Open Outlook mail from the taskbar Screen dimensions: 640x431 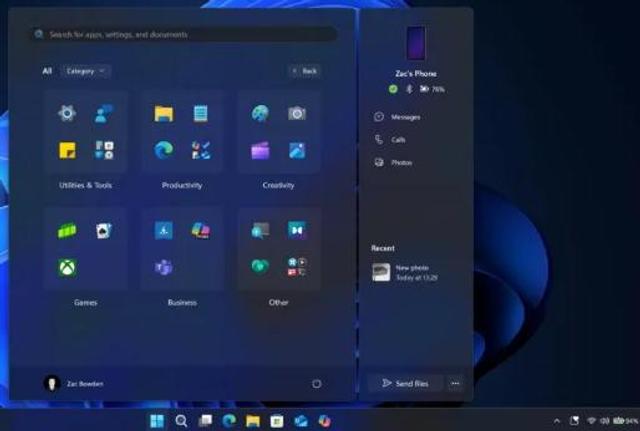pos(301,421)
